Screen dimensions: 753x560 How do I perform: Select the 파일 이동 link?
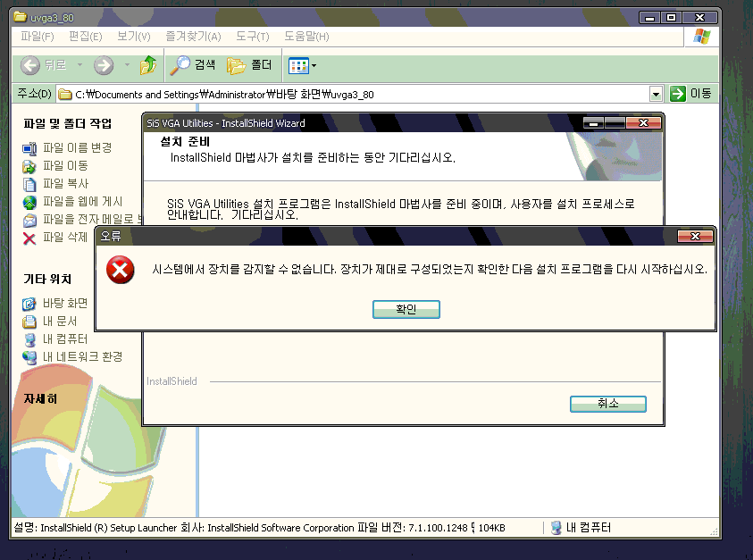tap(65, 166)
